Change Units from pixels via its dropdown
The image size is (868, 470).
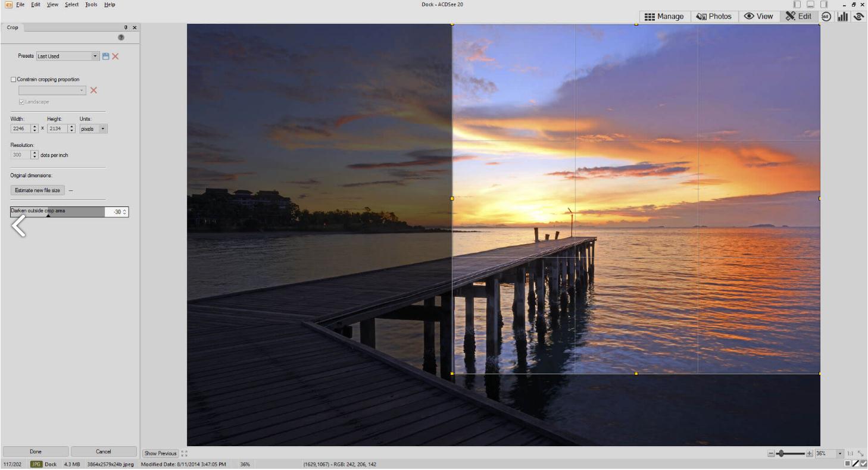102,129
